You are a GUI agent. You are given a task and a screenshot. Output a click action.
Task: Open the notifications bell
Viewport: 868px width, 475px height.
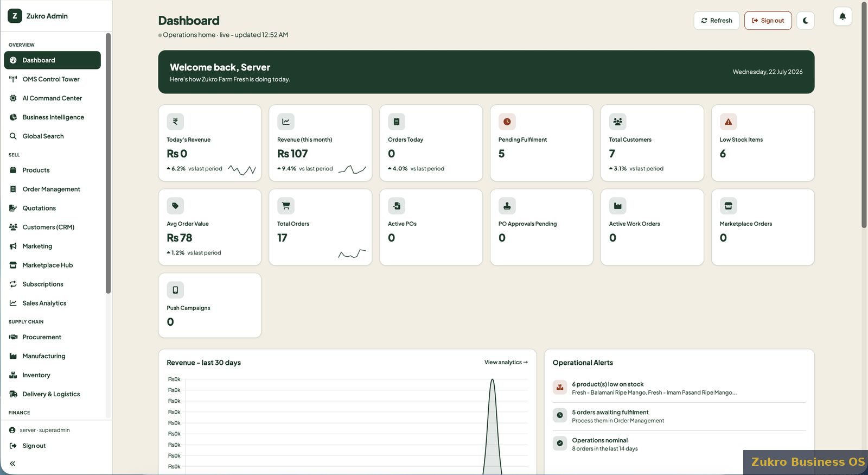coord(843,16)
